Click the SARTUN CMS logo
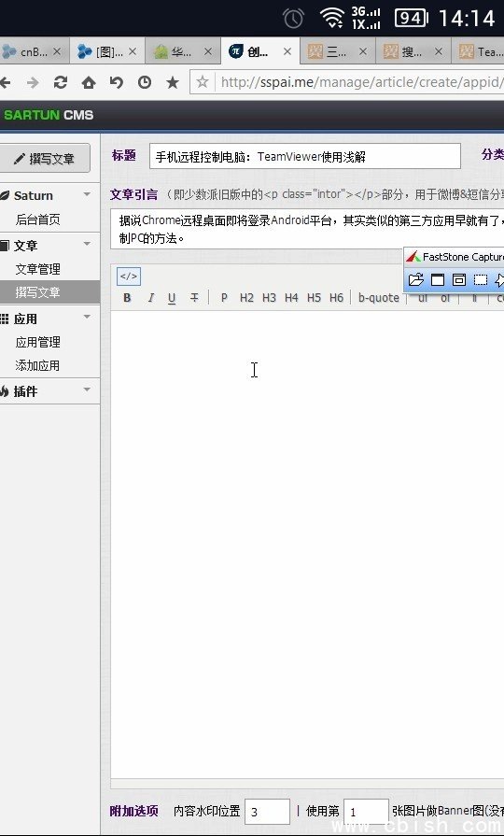Screen dimensions: 504x836 49,115
